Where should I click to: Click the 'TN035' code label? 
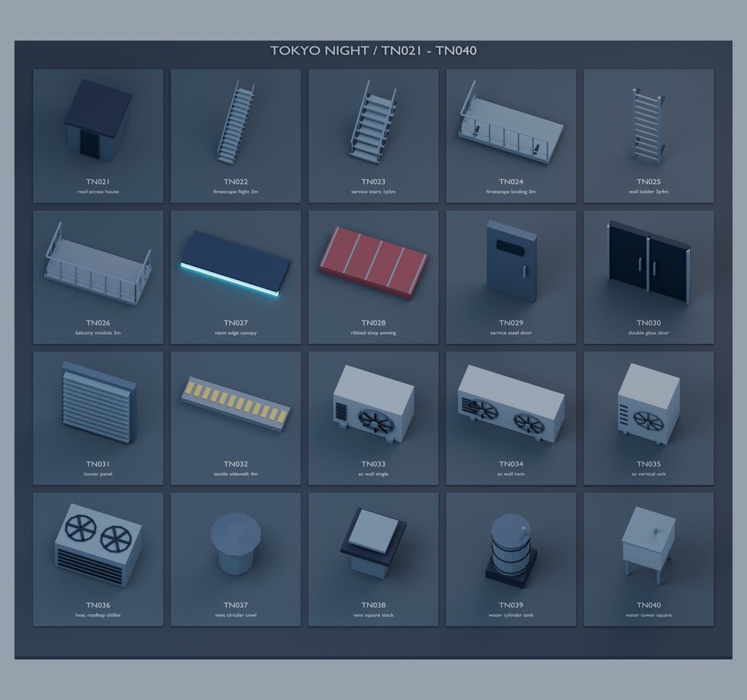649,464
